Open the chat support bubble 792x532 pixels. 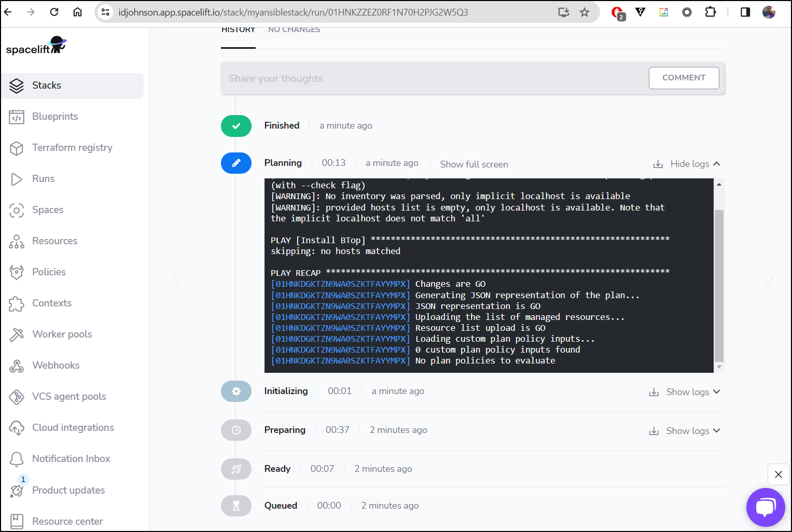pyautogui.click(x=766, y=507)
